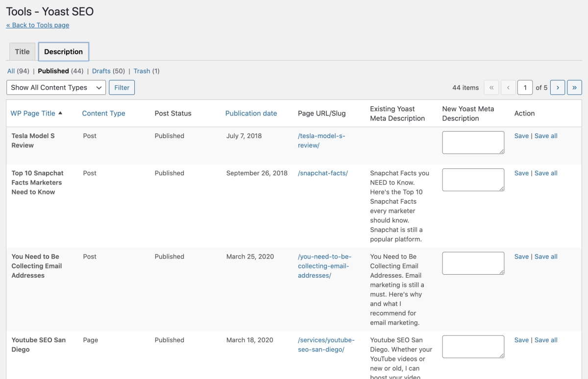Click the September 26, 2018 date
588x379 pixels.
(x=257, y=173)
